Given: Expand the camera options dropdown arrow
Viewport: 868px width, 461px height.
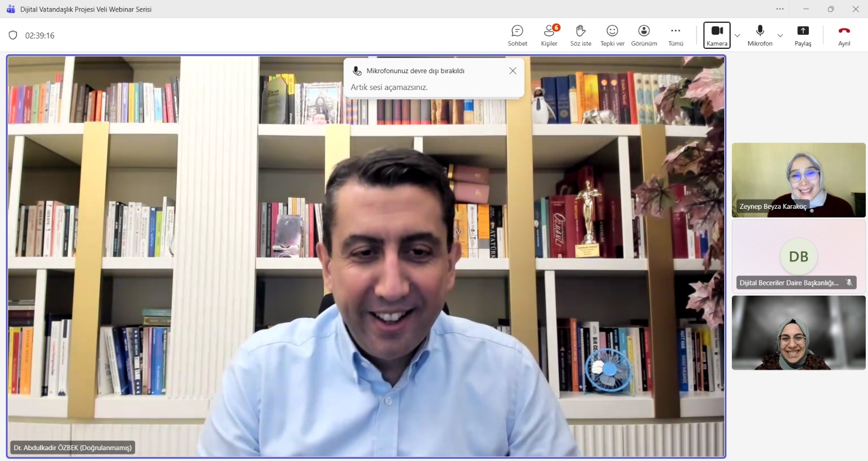Looking at the screenshot, I should click(x=737, y=36).
